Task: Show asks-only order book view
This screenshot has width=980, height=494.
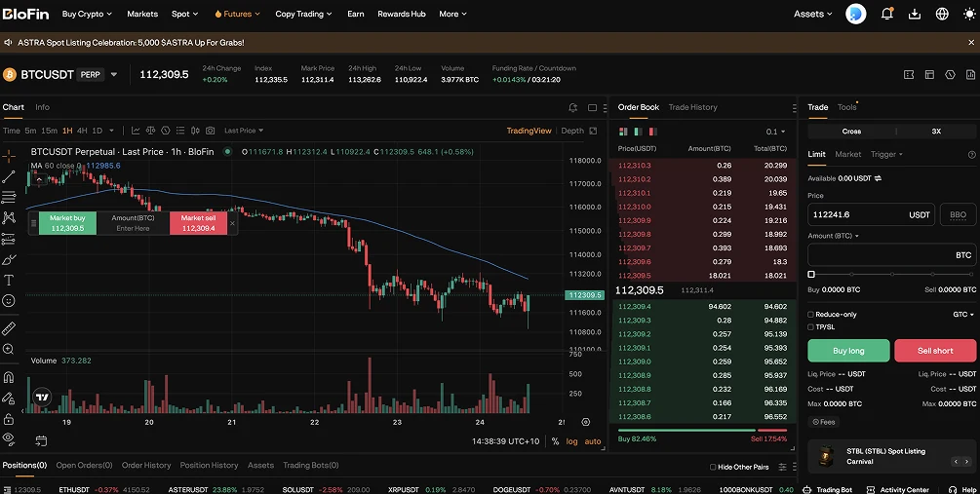Action: click(x=653, y=132)
